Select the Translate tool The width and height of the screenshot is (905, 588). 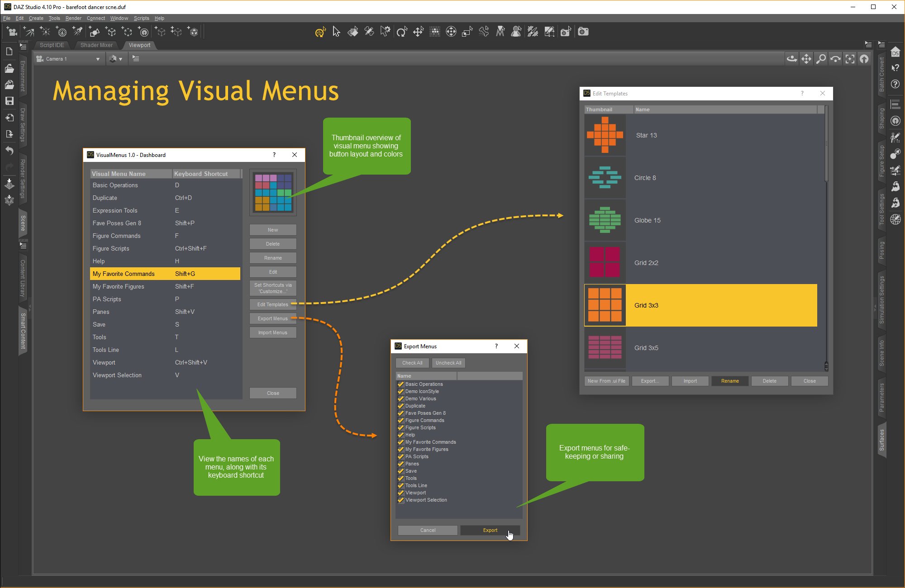[x=418, y=32]
